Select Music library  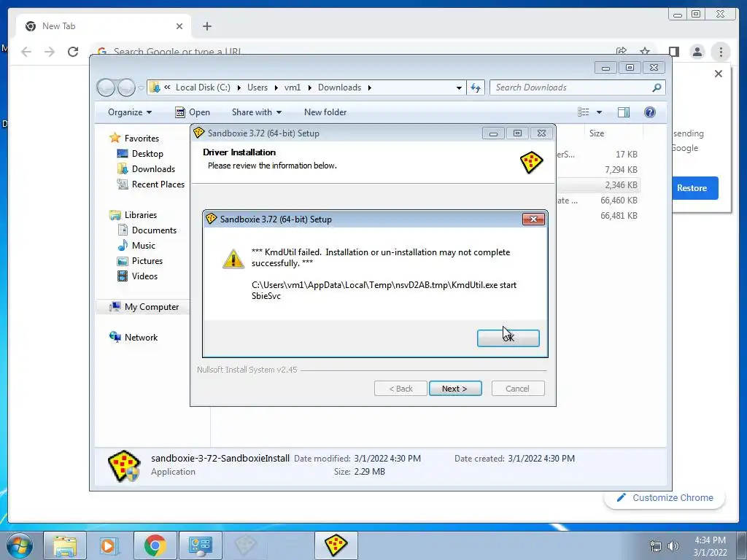(x=143, y=246)
